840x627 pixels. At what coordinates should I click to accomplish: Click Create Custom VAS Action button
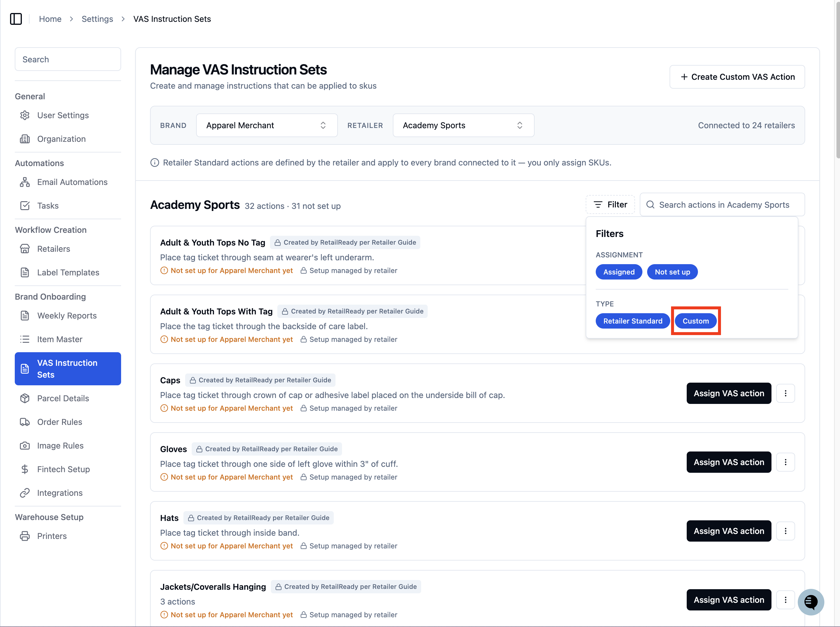[737, 77]
